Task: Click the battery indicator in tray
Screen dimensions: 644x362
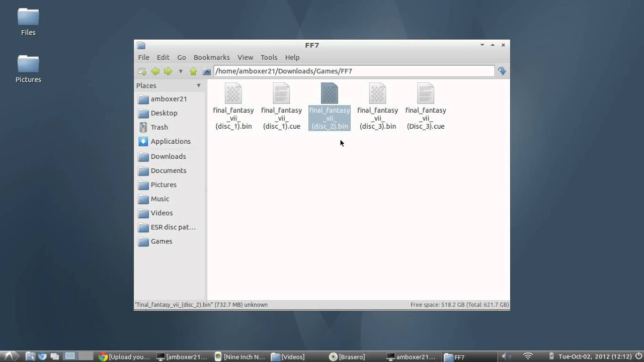Action: click(x=551, y=356)
